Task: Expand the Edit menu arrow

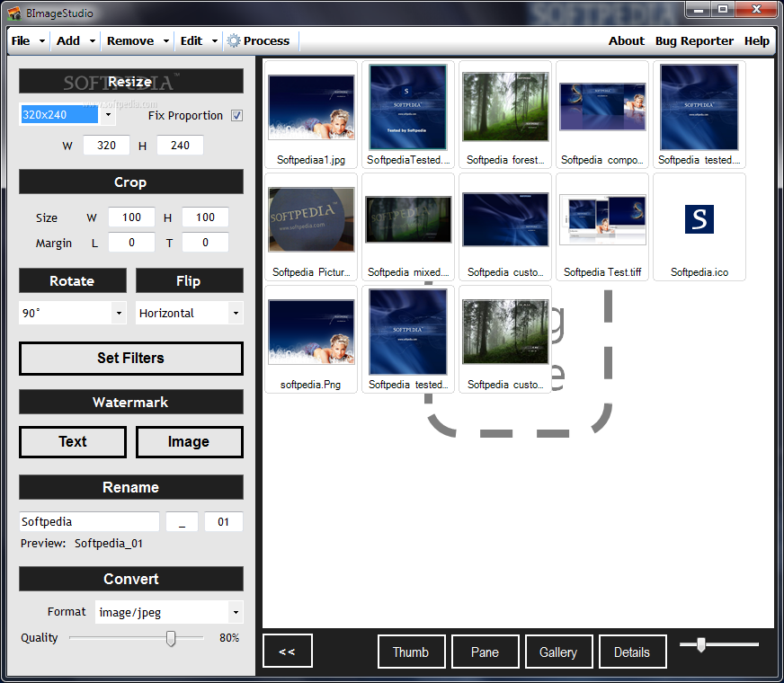Action: [x=215, y=41]
